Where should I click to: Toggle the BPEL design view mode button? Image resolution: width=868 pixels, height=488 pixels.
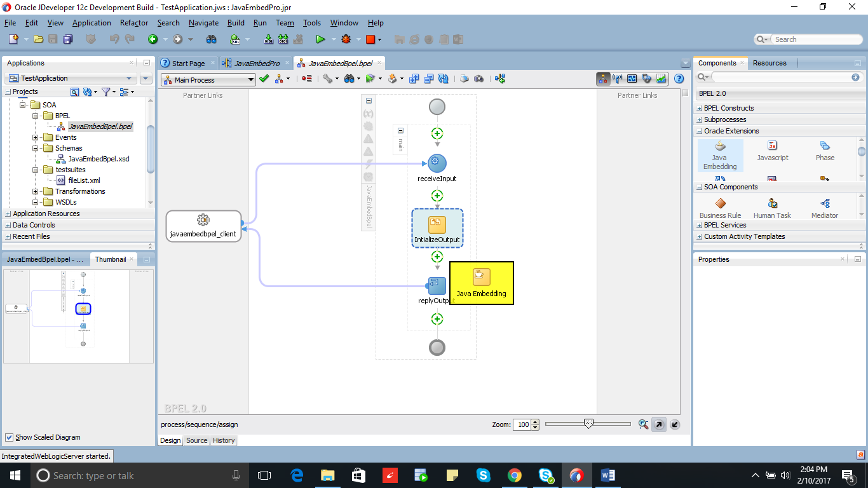click(x=602, y=79)
